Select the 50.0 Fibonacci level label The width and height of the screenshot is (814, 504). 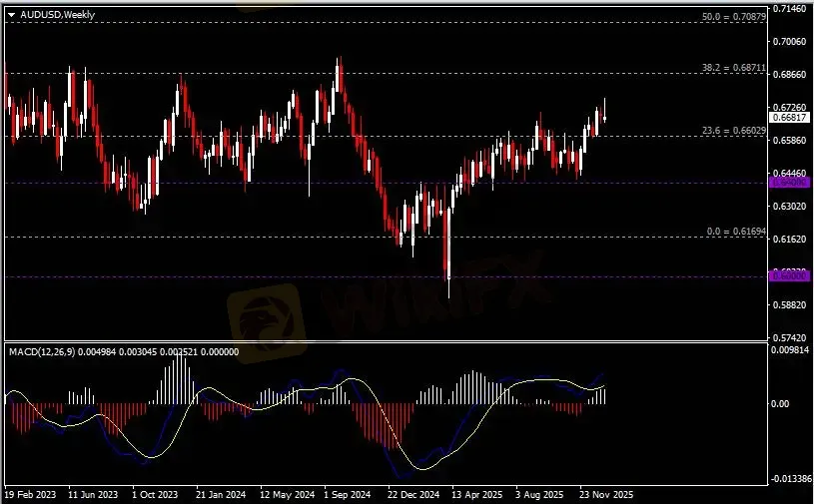click(734, 17)
